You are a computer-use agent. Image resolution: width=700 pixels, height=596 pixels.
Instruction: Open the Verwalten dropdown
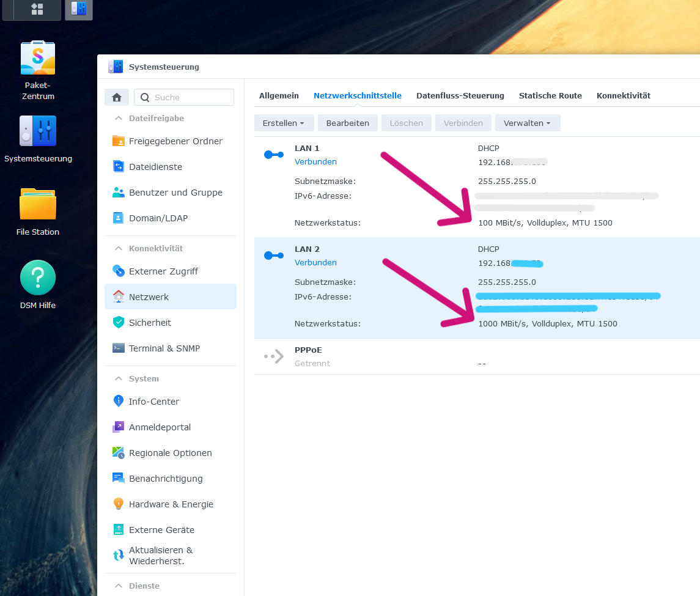point(527,123)
